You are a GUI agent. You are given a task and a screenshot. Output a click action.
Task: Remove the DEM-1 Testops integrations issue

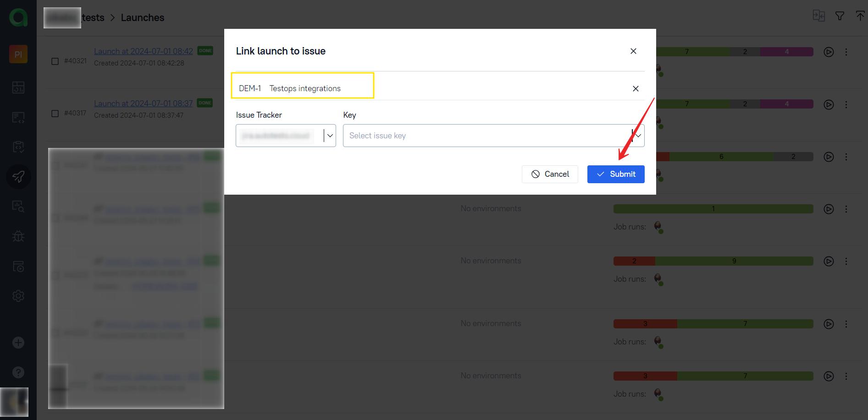[x=636, y=88]
